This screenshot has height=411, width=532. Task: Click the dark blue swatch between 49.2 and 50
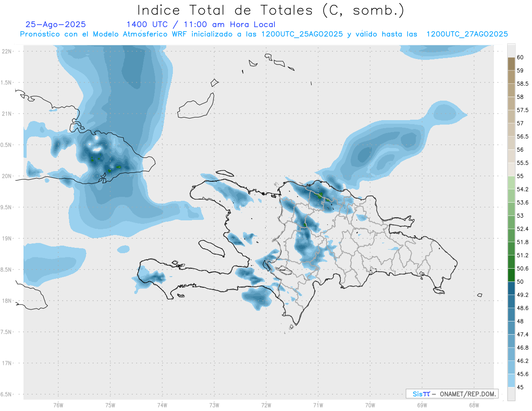pos(511,288)
